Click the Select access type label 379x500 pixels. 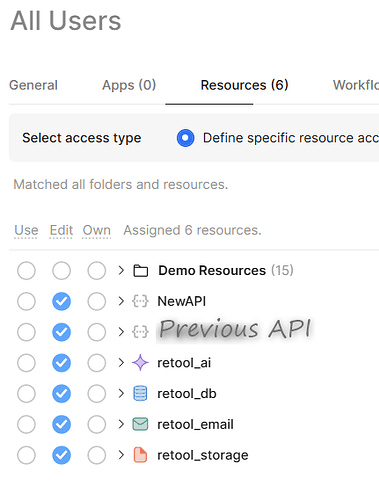82,138
